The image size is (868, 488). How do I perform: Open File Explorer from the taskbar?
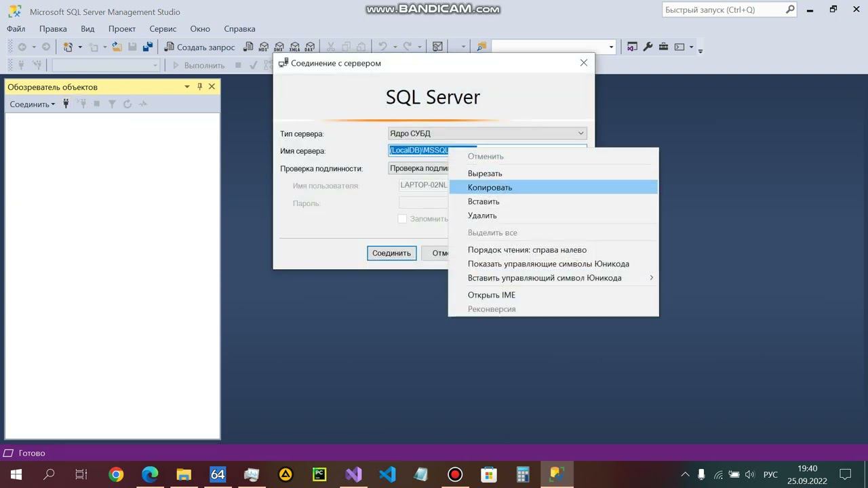(x=184, y=474)
